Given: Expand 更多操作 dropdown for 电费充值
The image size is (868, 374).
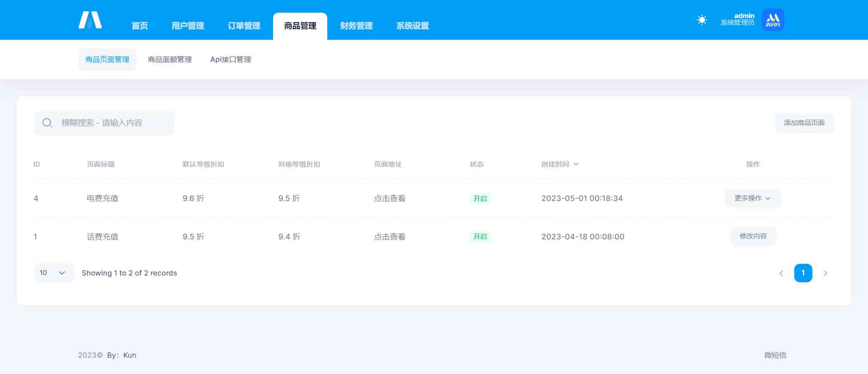Looking at the screenshot, I should click(x=752, y=198).
